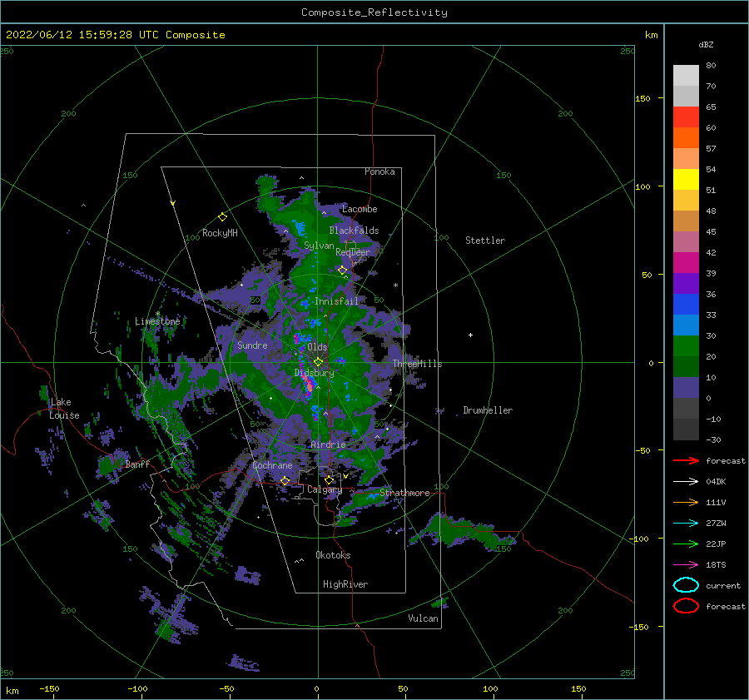This screenshot has height=700, width=749.
Task: Click the Banff label
Action: [x=137, y=464]
